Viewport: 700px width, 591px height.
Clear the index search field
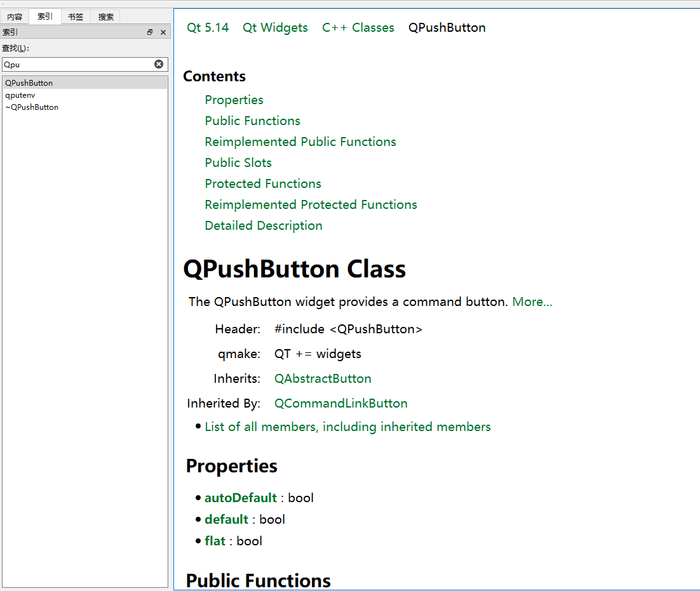click(x=158, y=64)
